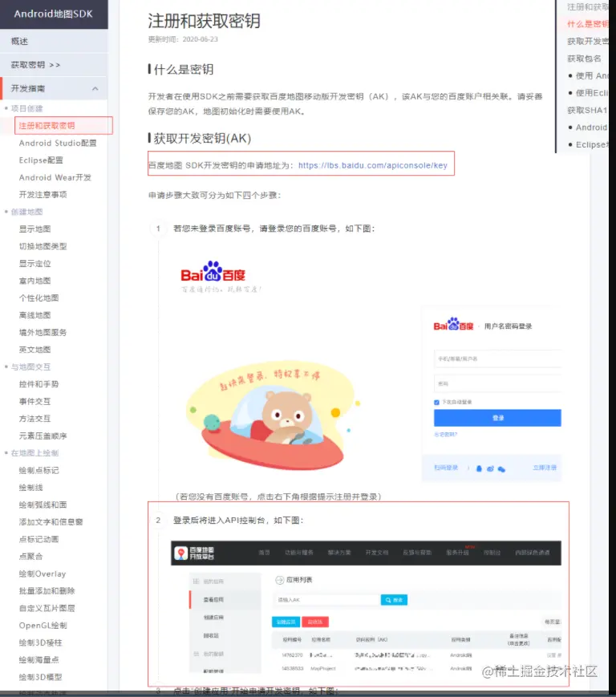This screenshot has width=616, height=697.
Task: Click the WeChat login icon
Action: tap(501, 469)
